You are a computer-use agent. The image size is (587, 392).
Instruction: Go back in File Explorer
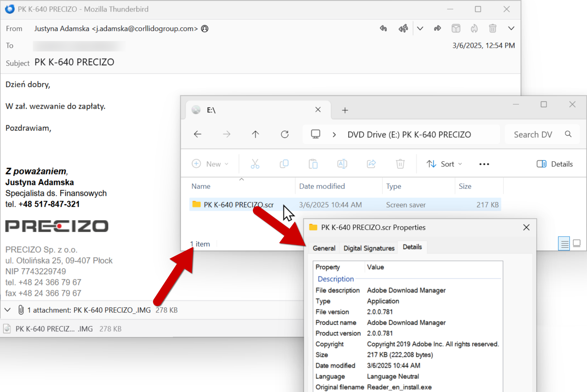tap(198, 134)
